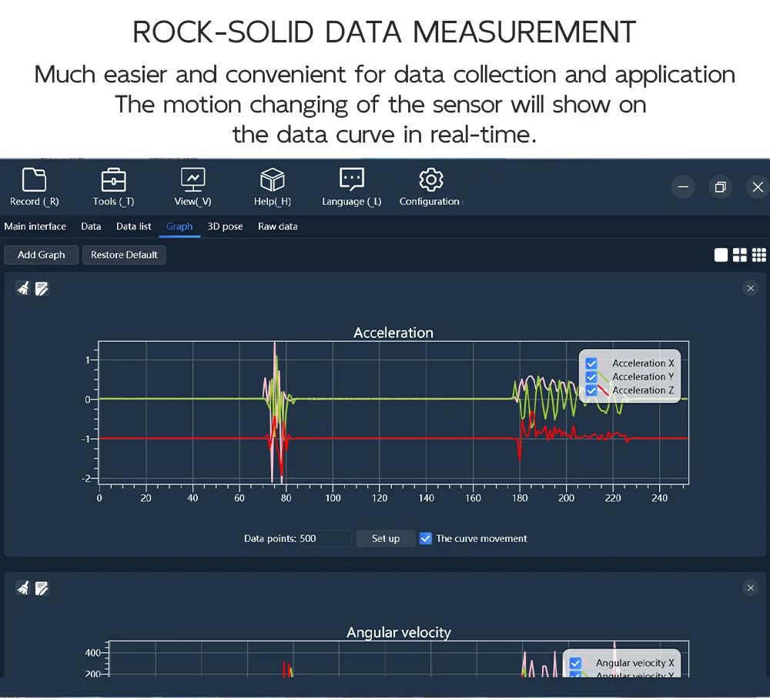Open the Help cube icon
Viewport: 770px width, 700px height.
pyautogui.click(x=272, y=179)
